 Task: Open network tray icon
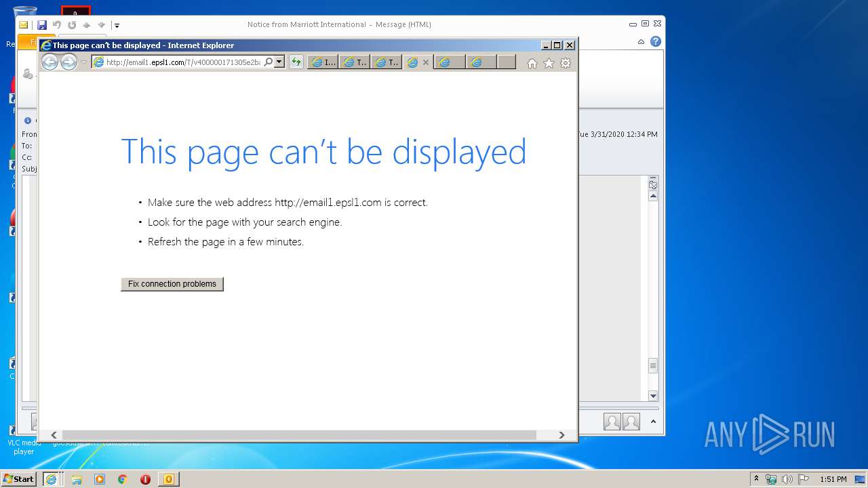771,479
